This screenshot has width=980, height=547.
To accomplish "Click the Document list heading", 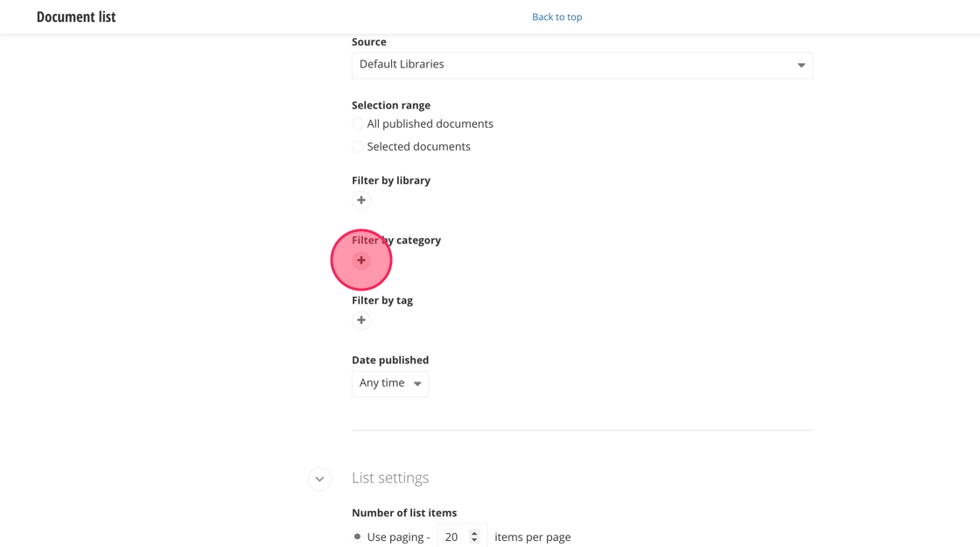I will coord(76,17).
